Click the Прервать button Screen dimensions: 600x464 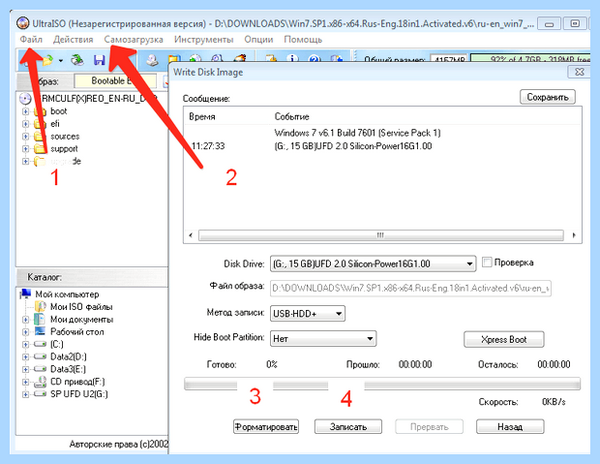tap(429, 427)
